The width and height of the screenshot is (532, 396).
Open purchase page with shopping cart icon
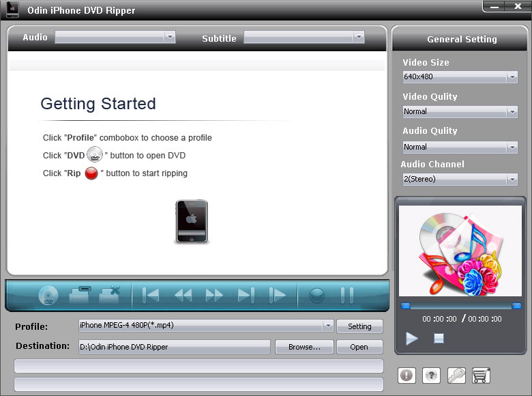pos(481,376)
